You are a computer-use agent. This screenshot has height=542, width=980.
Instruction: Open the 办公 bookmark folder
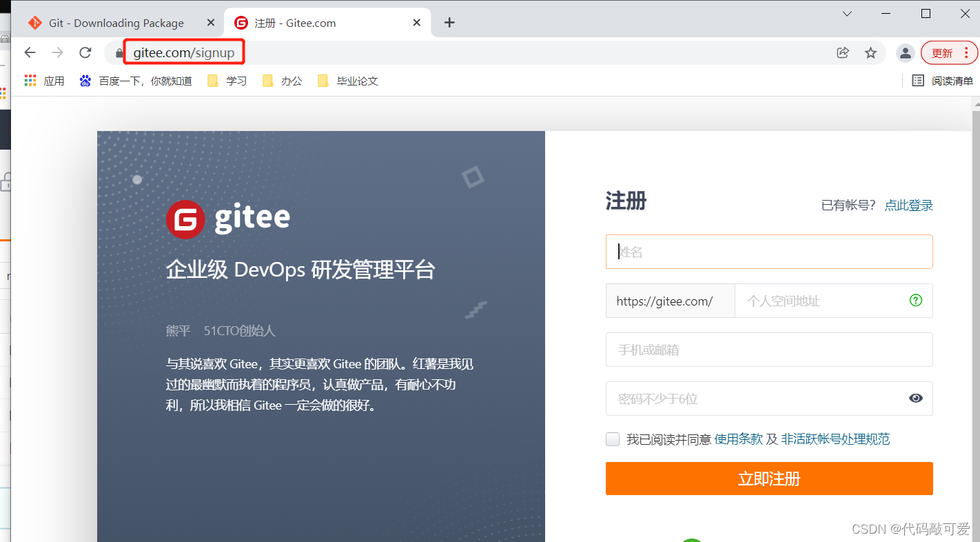click(x=282, y=81)
